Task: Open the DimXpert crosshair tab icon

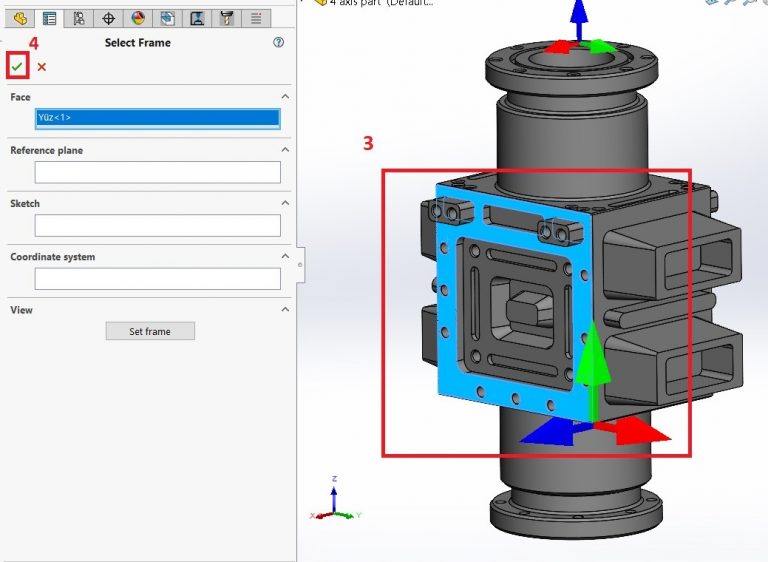Action: 109,17
